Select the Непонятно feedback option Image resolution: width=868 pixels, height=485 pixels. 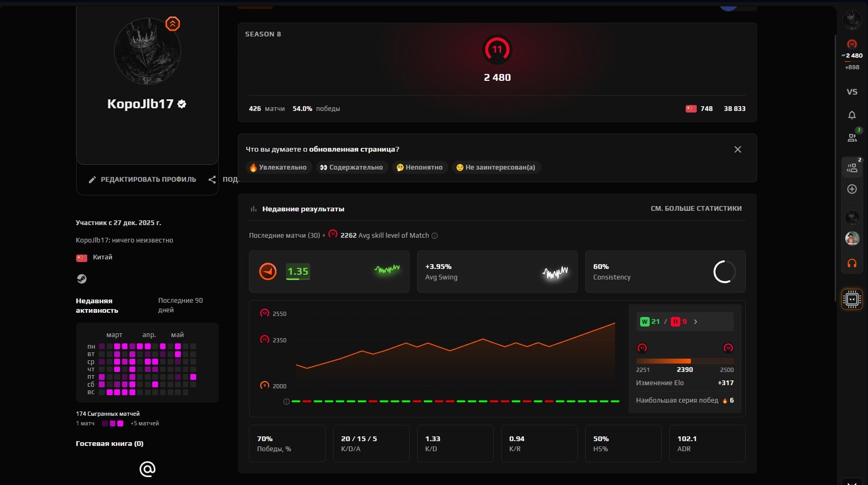point(419,167)
